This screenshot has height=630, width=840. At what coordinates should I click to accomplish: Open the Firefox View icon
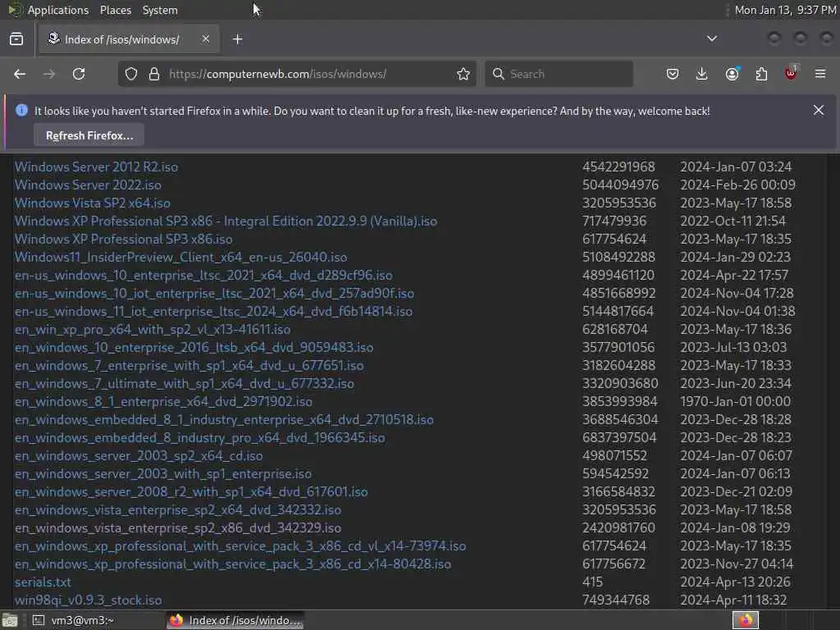16,39
